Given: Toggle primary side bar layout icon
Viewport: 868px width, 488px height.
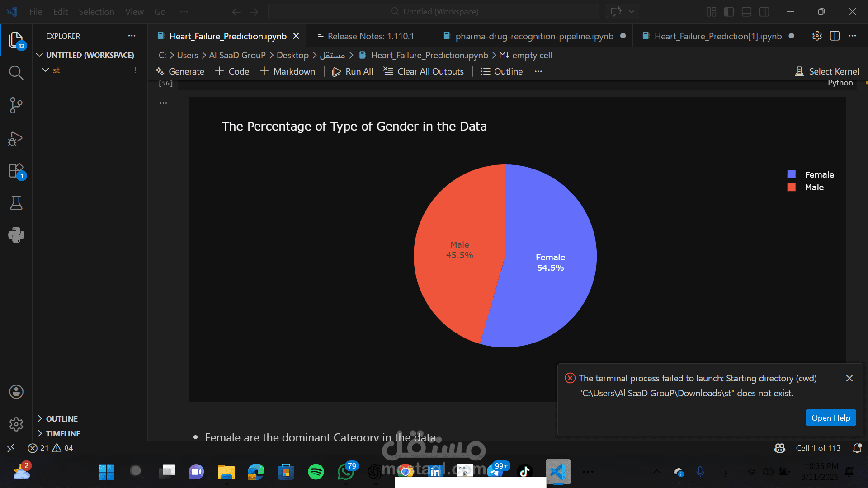Looking at the screenshot, I should tap(729, 12).
